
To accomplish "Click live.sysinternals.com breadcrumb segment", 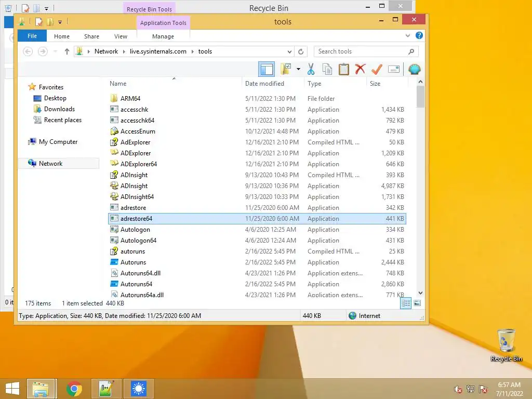I will [158, 51].
